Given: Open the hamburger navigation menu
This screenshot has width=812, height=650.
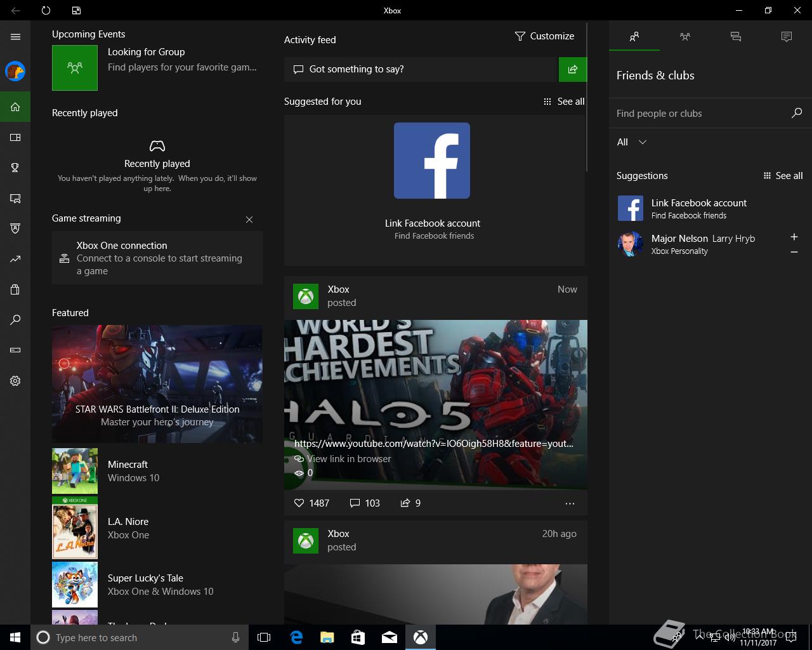Looking at the screenshot, I should [15, 37].
